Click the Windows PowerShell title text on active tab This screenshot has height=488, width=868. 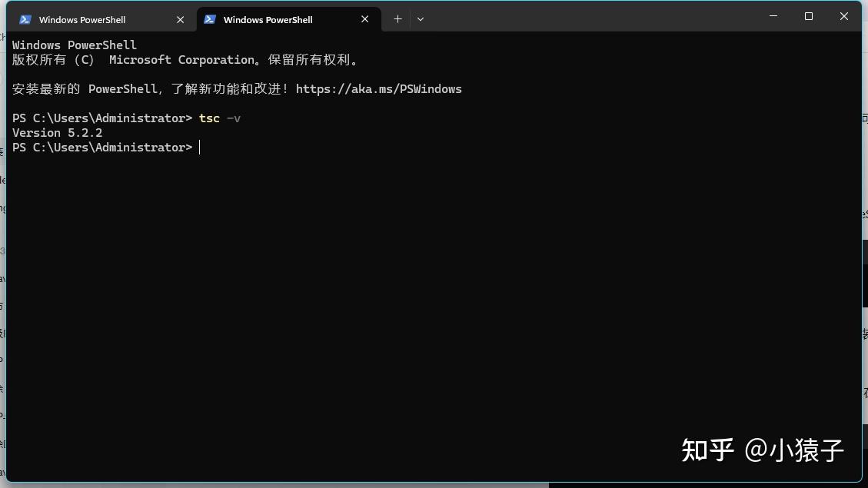click(x=277, y=18)
